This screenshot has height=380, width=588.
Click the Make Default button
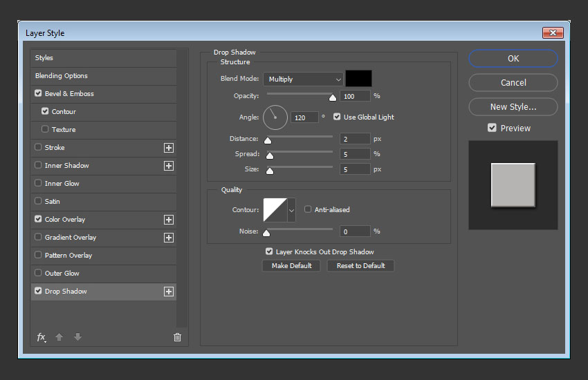(x=291, y=266)
